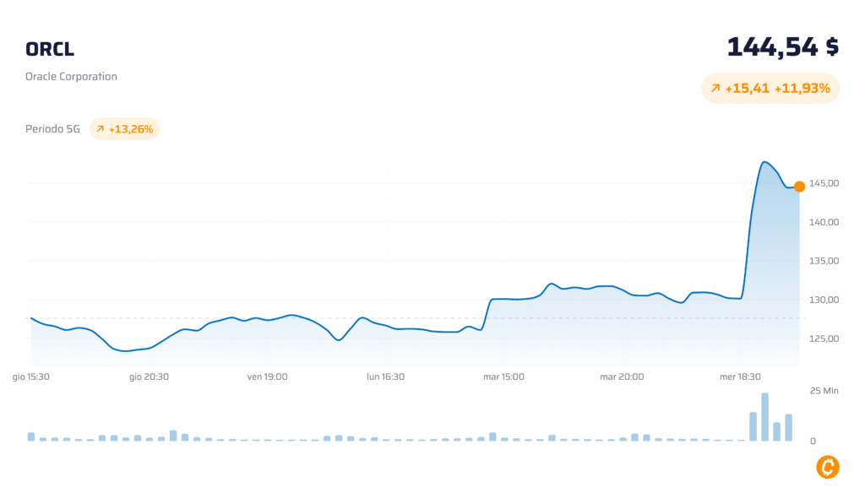Image resolution: width=865 pixels, height=504 pixels.
Task: Select the ven 19:00 time axis label
Action: pyautogui.click(x=267, y=377)
